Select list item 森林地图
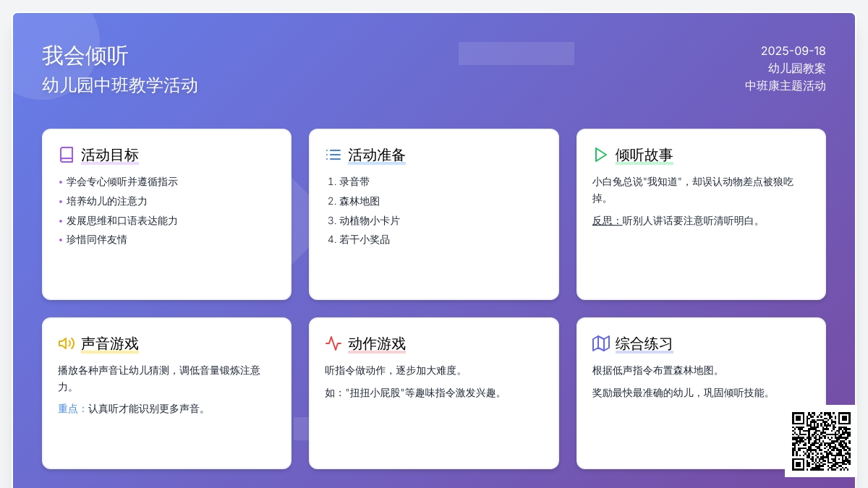Screen dimensions: 868x488 click(x=359, y=201)
